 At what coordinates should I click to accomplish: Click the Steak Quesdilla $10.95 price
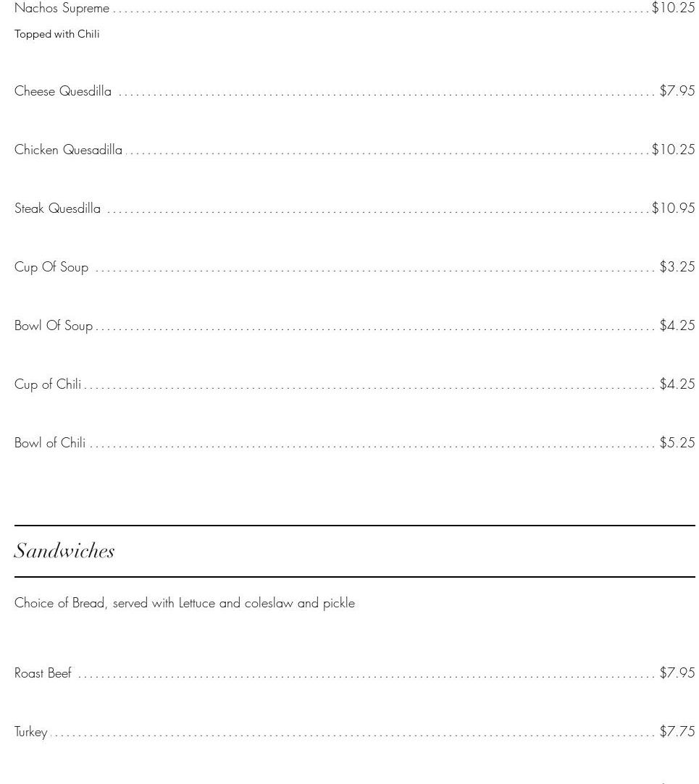click(x=673, y=208)
